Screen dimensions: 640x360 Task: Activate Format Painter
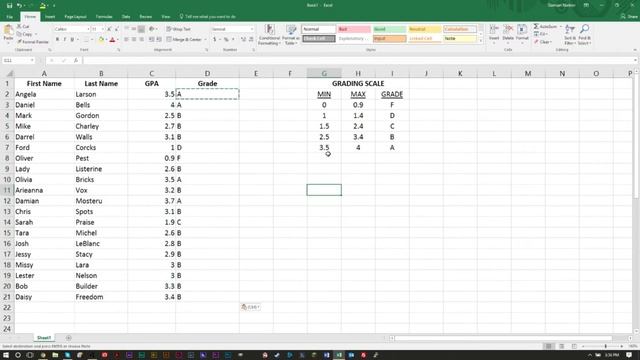33,42
